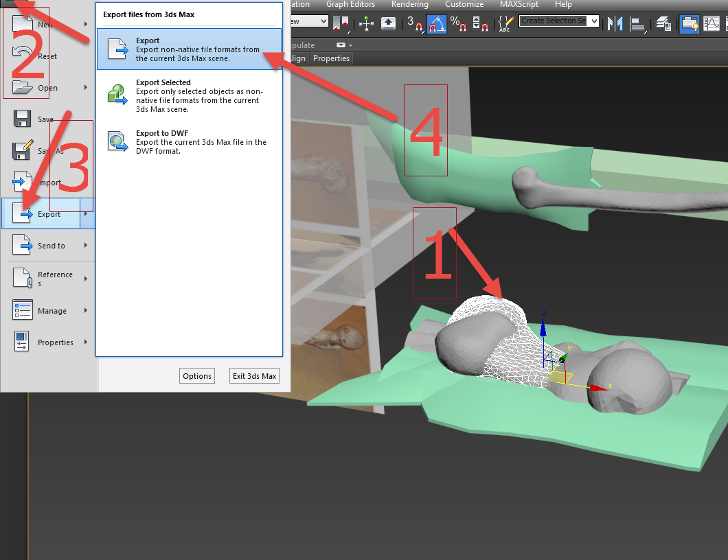Expand the Export submenu arrow
728x560 pixels.
[87, 213]
